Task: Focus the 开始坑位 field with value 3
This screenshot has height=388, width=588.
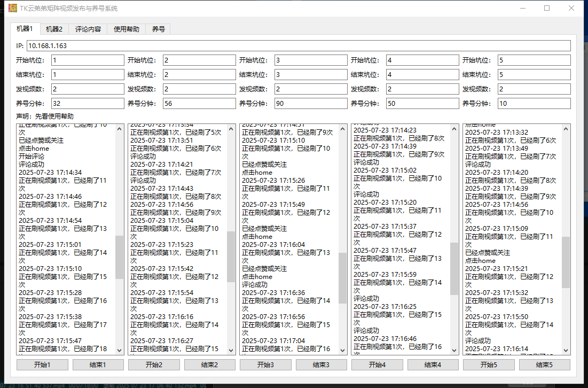Action: tap(311, 60)
